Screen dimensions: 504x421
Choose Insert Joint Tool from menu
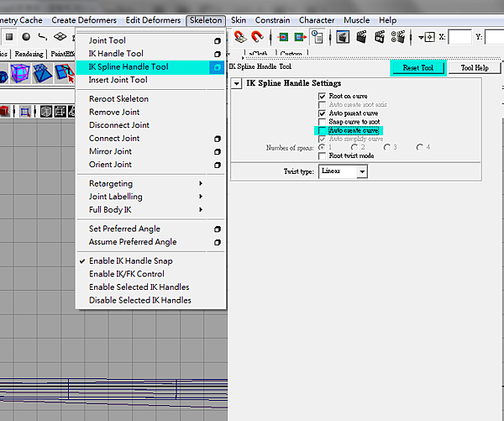118,80
